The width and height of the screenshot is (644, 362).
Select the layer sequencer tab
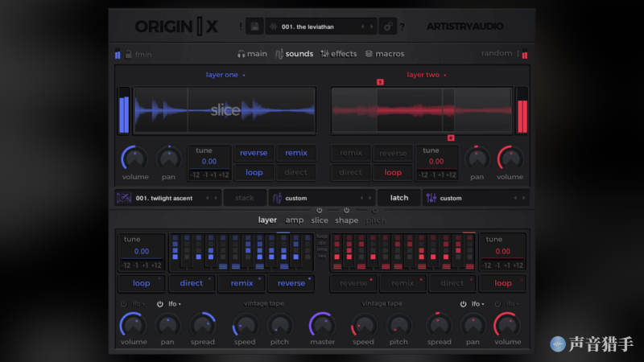pos(267,220)
